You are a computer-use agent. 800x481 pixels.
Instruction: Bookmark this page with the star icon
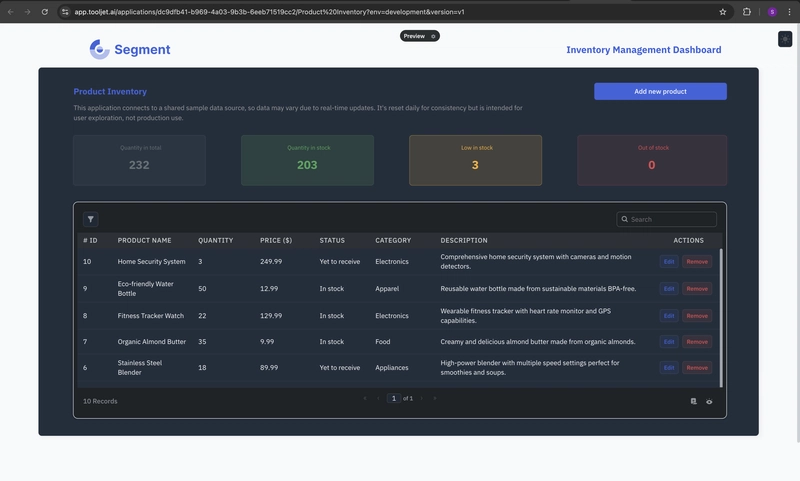[722, 12]
